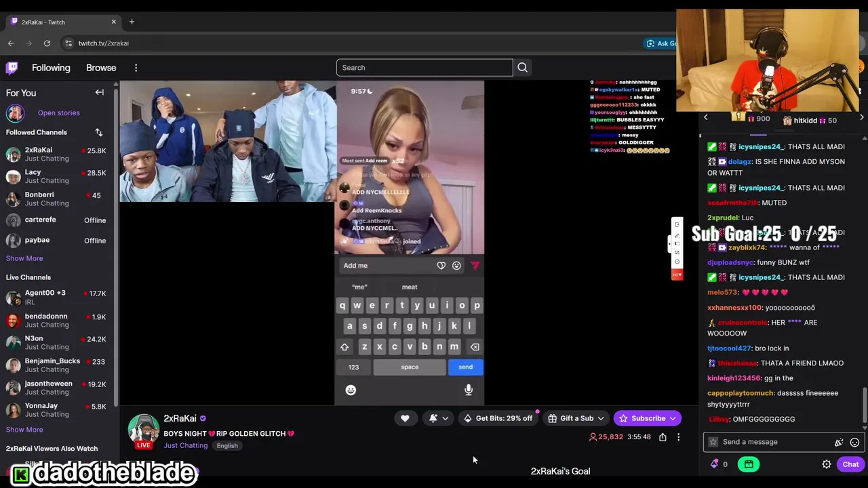
Task: Click the stream video player
Action: [x=409, y=243]
